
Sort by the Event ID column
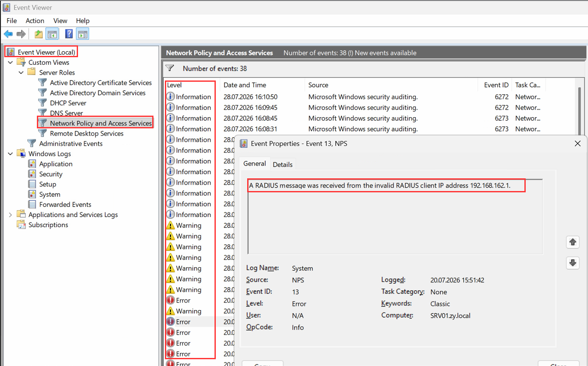coord(495,85)
